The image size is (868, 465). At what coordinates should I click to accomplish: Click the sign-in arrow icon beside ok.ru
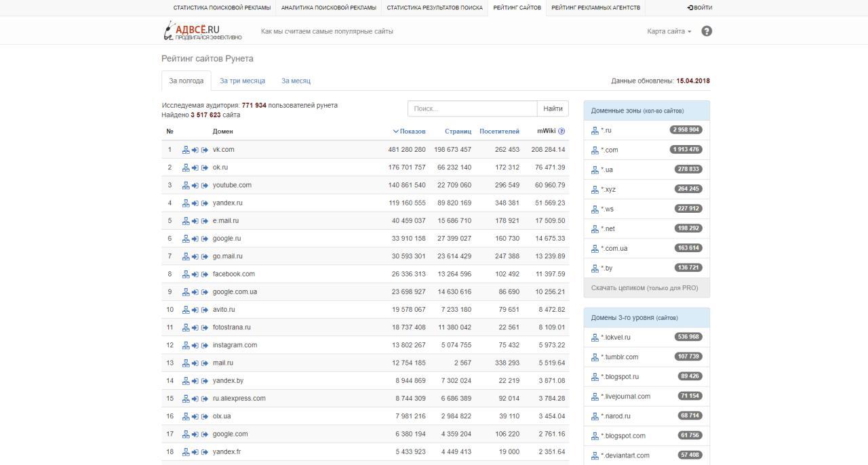click(x=195, y=167)
